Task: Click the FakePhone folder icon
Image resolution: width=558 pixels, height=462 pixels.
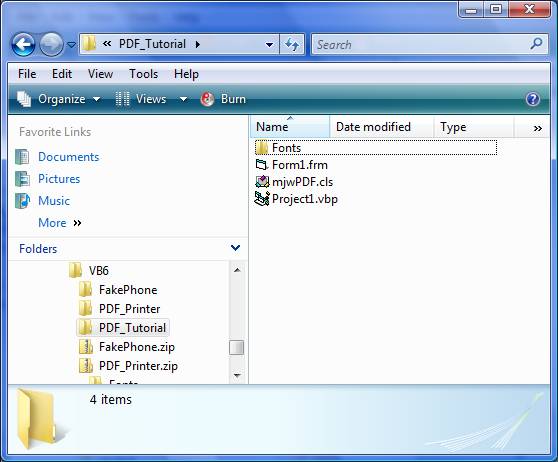Action: click(x=85, y=289)
